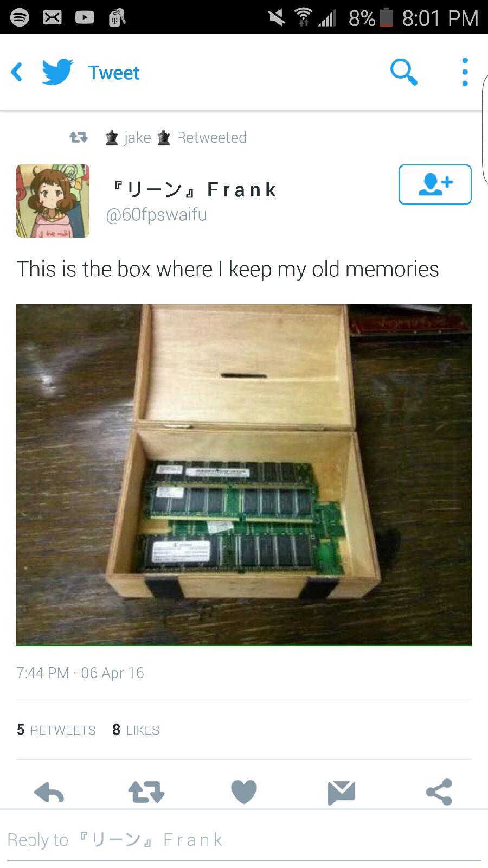Send tweet via direct message envelope icon
Viewport: 488px width, 868px height.
pyautogui.click(x=342, y=793)
